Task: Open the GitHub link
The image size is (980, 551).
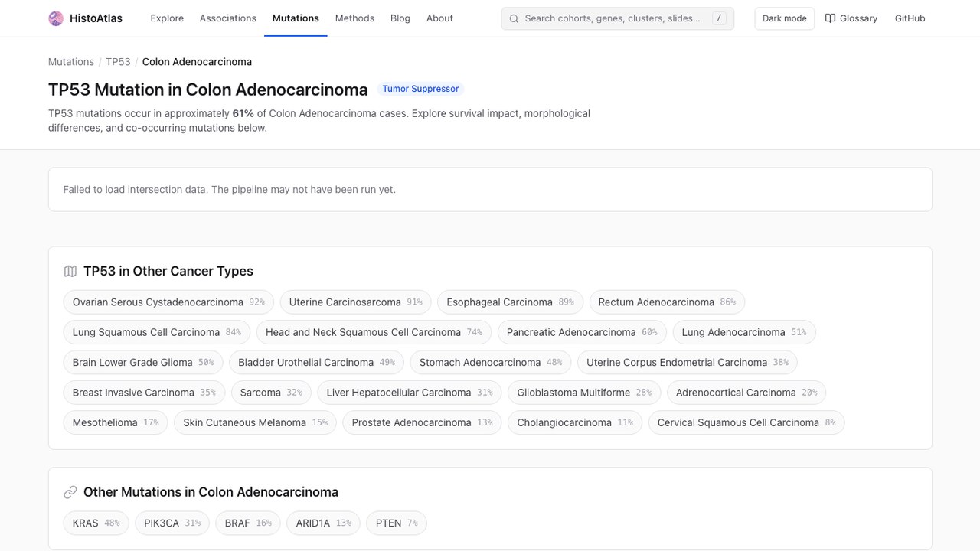Action: coord(910,18)
